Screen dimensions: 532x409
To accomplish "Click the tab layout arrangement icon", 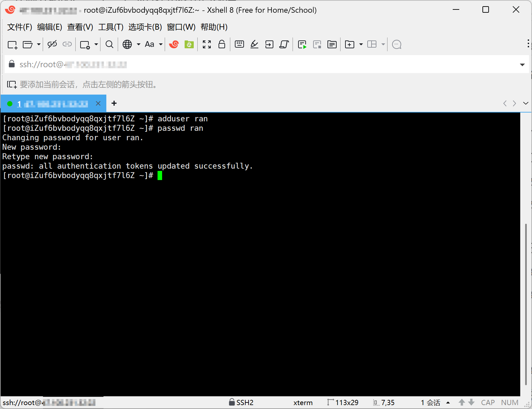I will tap(372, 44).
